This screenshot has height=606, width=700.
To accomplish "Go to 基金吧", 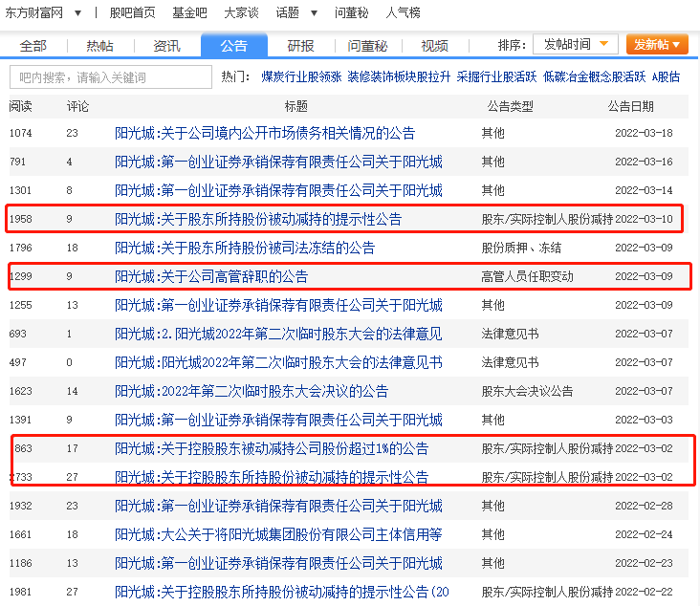I will 189,13.
